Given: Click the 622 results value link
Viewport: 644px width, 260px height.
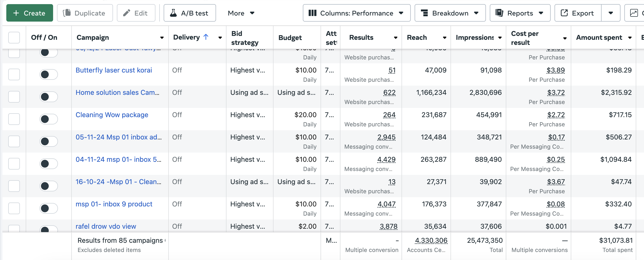Looking at the screenshot, I should click(389, 92).
